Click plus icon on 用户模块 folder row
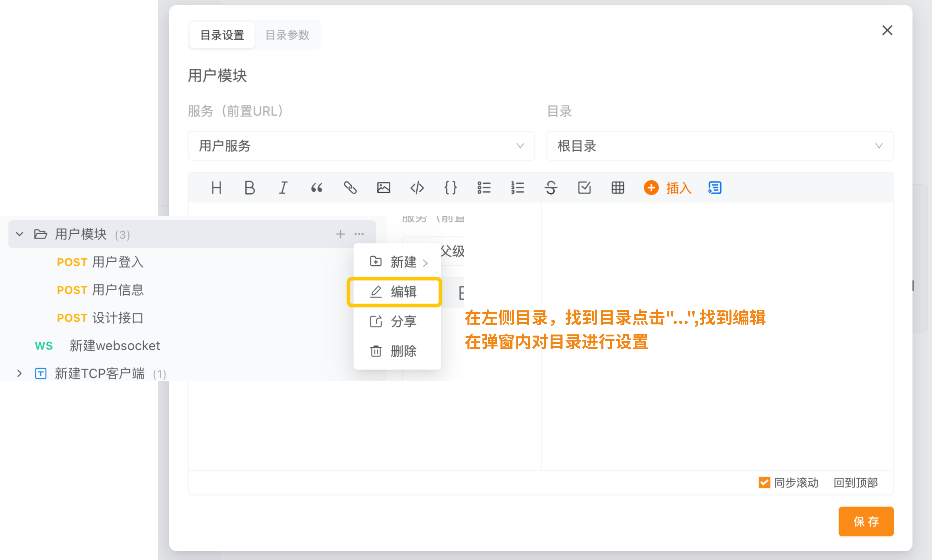 tap(340, 234)
